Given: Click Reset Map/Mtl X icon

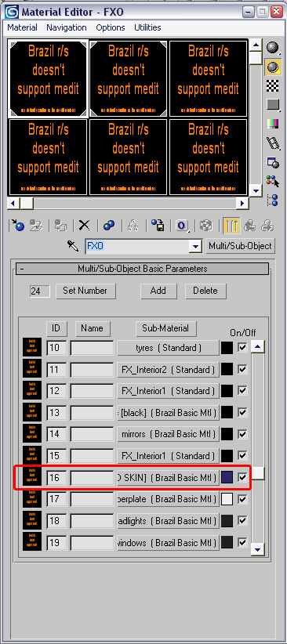Looking at the screenshot, I should click(x=84, y=225).
